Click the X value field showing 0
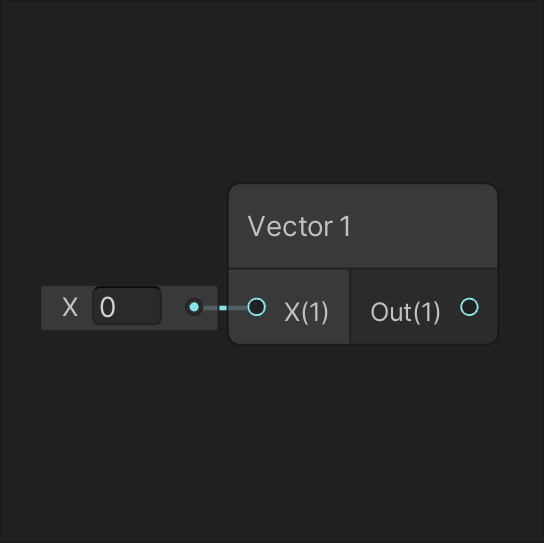The height and width of the screenshot is (543, 544). (x=127, y=306)
